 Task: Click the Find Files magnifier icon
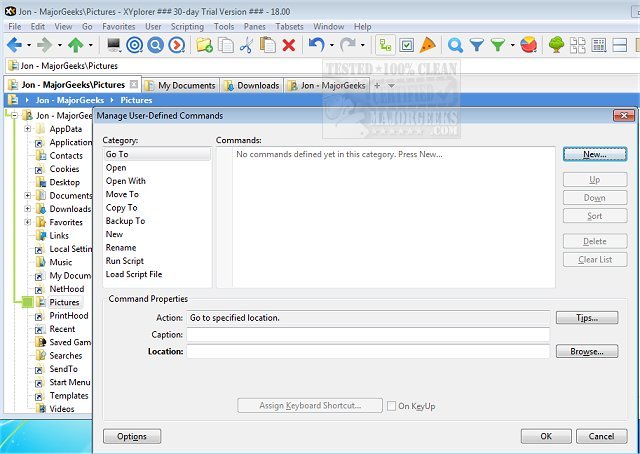point(455,45)
